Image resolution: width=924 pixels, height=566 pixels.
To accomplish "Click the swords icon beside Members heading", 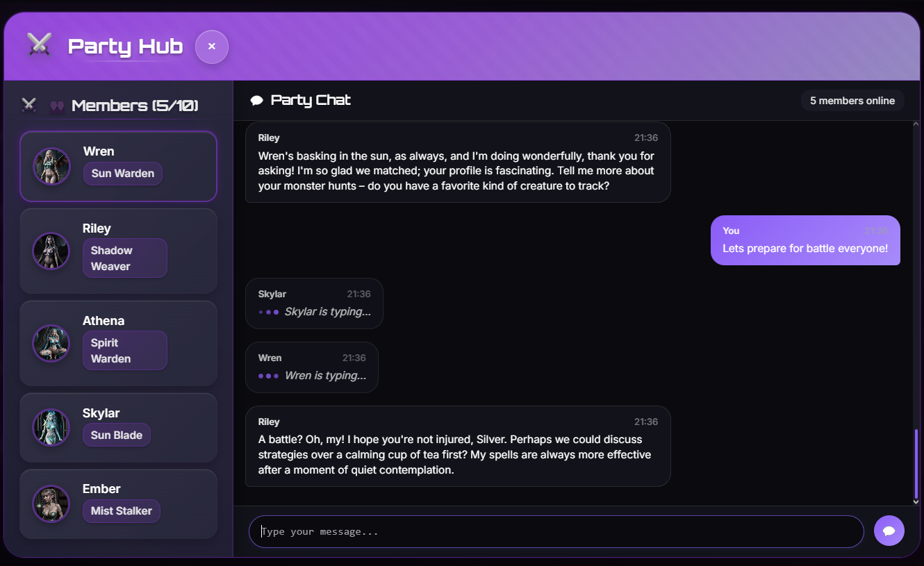I will click(28, 105).
